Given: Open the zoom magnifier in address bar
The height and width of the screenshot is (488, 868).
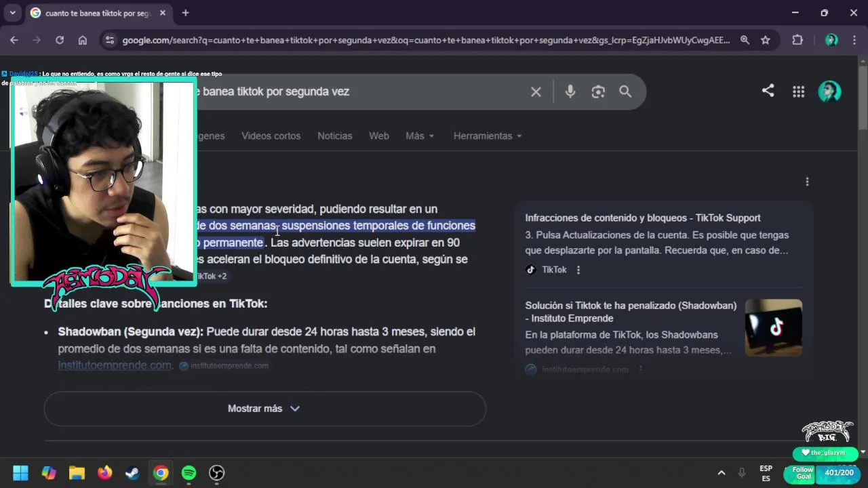Looking at the screenshot, I should click(x=745, y=40).
